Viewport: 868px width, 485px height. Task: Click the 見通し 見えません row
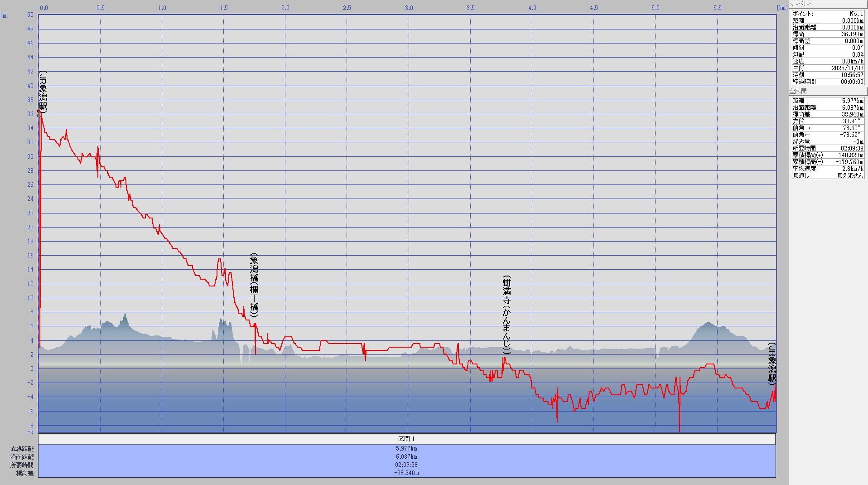click(827, 175)
